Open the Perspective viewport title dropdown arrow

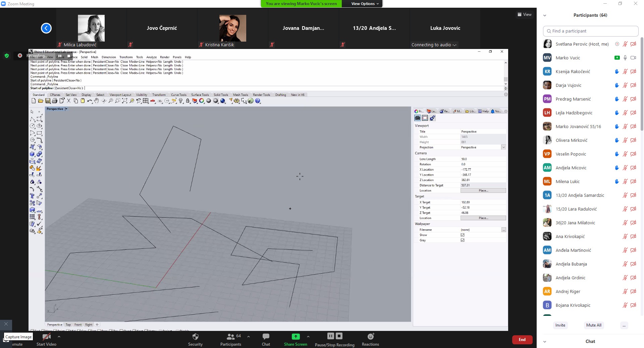[66, 109]
